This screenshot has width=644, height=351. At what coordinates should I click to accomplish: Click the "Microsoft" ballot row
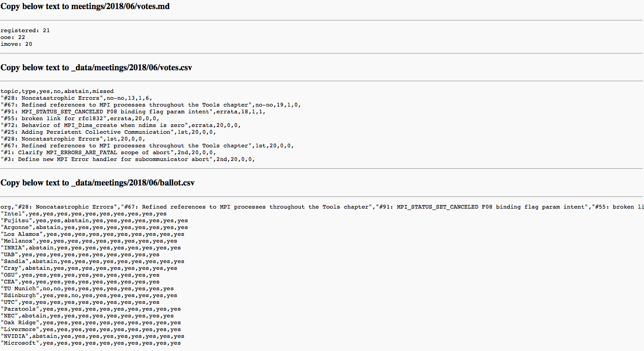click(91, 343)
